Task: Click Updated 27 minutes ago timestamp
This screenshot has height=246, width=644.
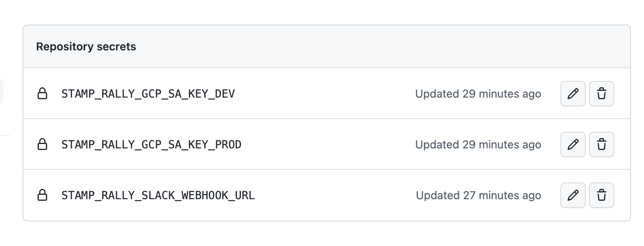Action: (478, 195)
